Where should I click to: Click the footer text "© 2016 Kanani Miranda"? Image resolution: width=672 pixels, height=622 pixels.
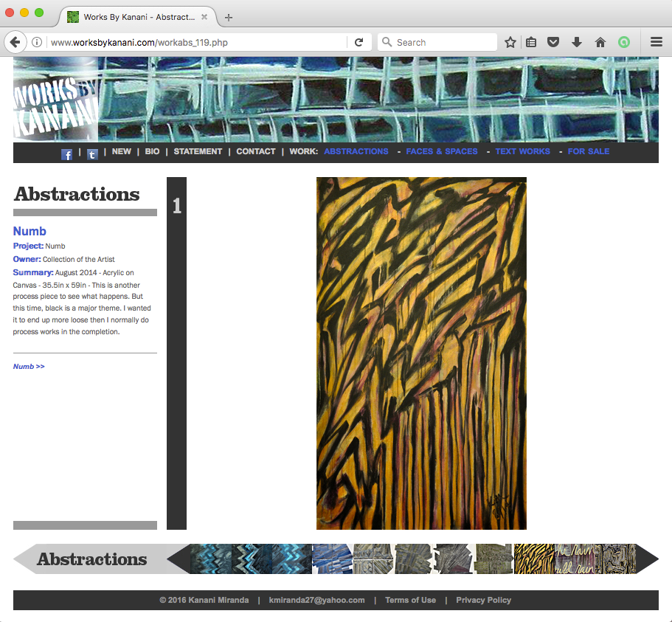tap(204, 600)
